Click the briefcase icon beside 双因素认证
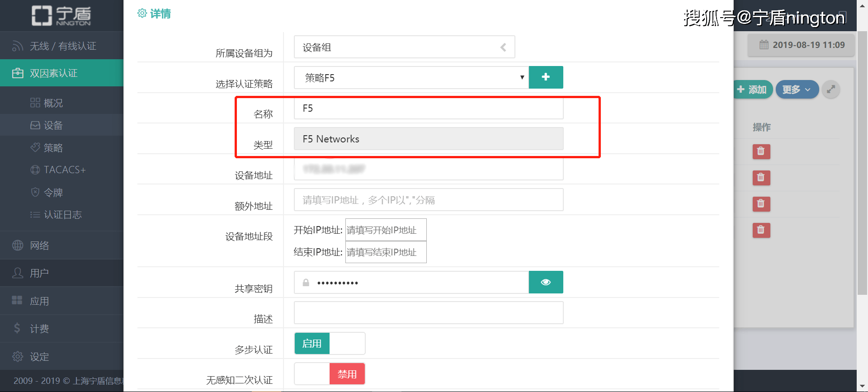This screenshot has height=392, width=868. [x=18, y=73]
